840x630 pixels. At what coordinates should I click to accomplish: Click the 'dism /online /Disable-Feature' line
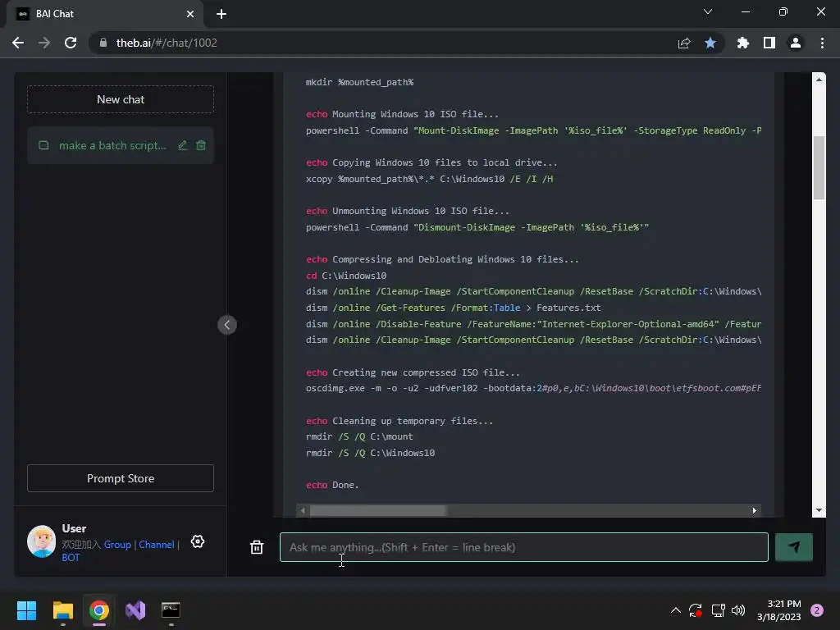(x=533, y=323)
